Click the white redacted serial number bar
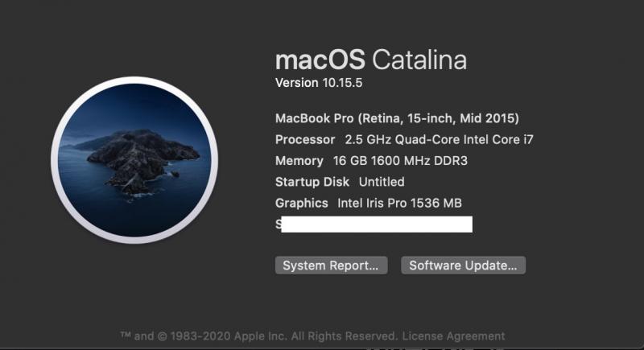Image resolution: width=644 pixels, height=350 pixels. tap(377, 224)
